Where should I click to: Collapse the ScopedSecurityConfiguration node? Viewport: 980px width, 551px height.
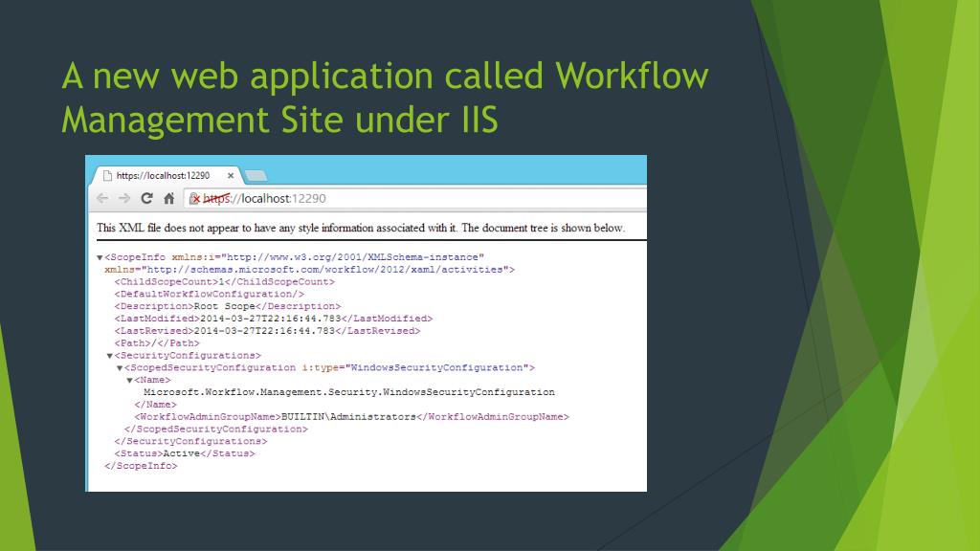click(x=120, y=368)
